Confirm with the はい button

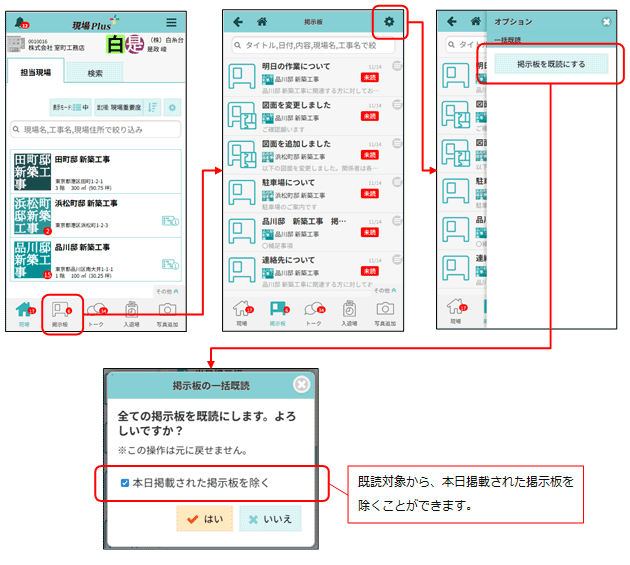coord(204,519)
